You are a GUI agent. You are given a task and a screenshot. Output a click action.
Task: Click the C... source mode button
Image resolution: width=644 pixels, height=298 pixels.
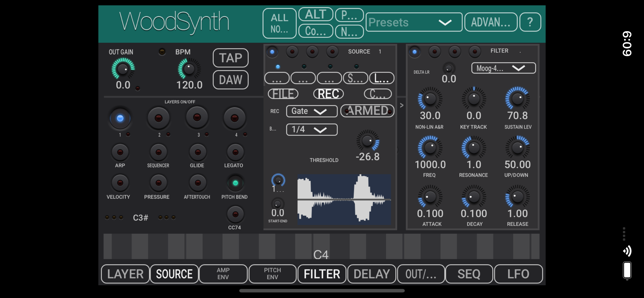click(x=378, y=94)
